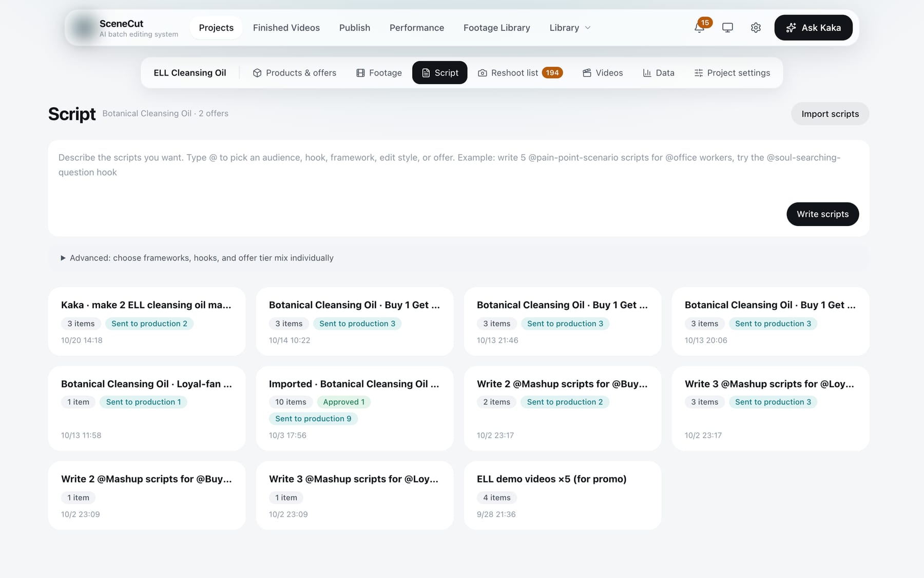The image size is (924, 578).
Task: Click the Reshoot list camera icon
Action: (483, 73)
